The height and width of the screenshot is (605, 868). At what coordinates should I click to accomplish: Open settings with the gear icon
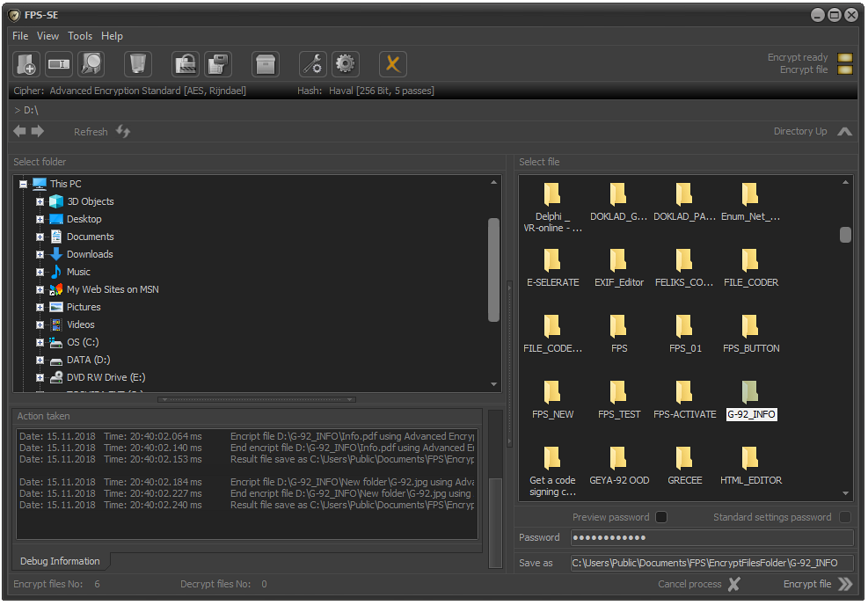[345, 63]
